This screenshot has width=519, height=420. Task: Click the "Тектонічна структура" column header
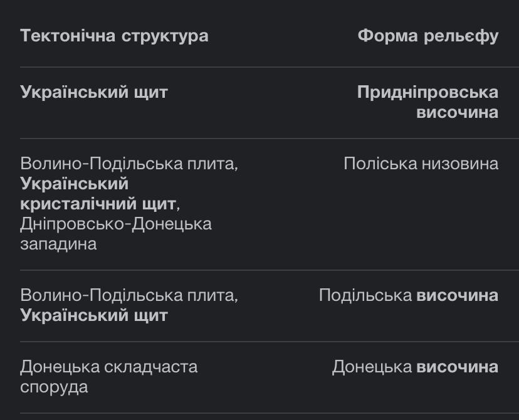[x=114, y=36]
